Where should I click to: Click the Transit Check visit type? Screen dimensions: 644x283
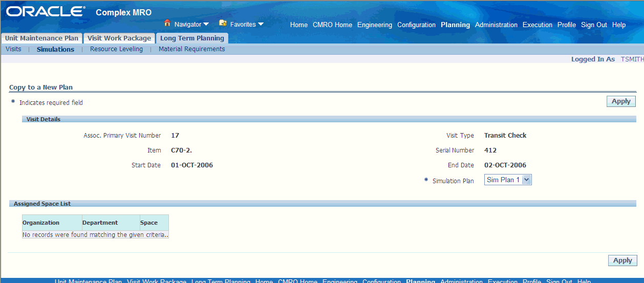point(505,136)
